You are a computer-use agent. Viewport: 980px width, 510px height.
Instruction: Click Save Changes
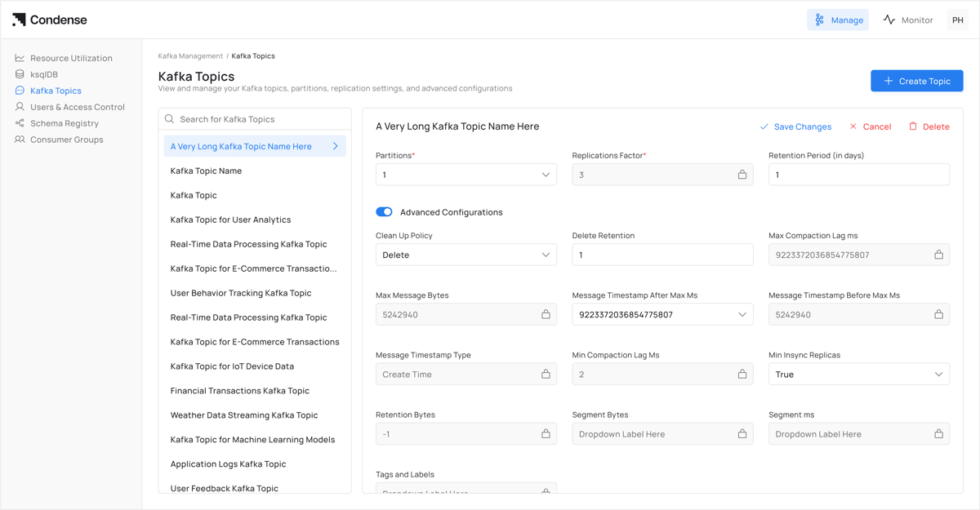(x=795, y=126)
